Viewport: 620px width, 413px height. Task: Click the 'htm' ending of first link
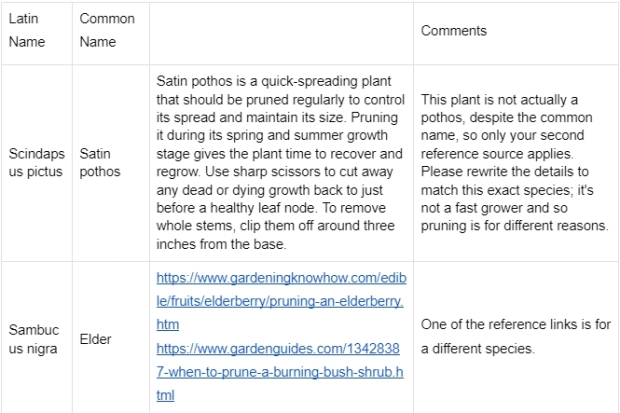click(168, 324)
